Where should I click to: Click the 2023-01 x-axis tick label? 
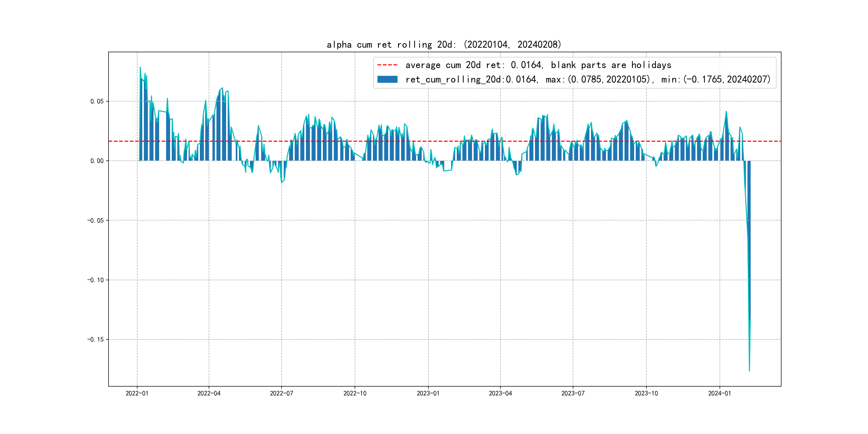point(428,393)
